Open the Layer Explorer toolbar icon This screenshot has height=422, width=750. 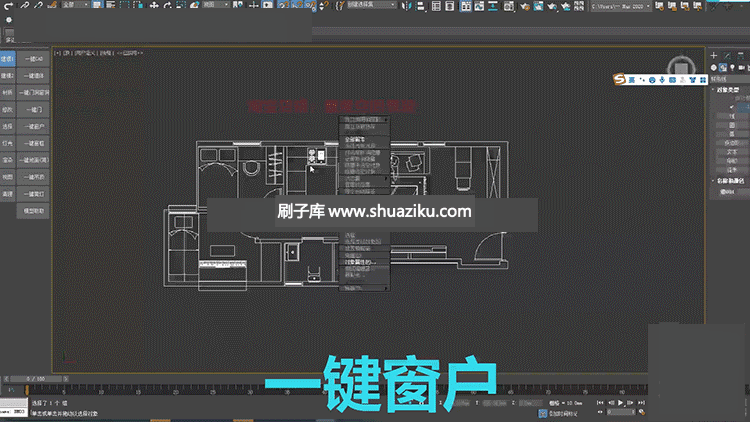[x=450, y=6]
